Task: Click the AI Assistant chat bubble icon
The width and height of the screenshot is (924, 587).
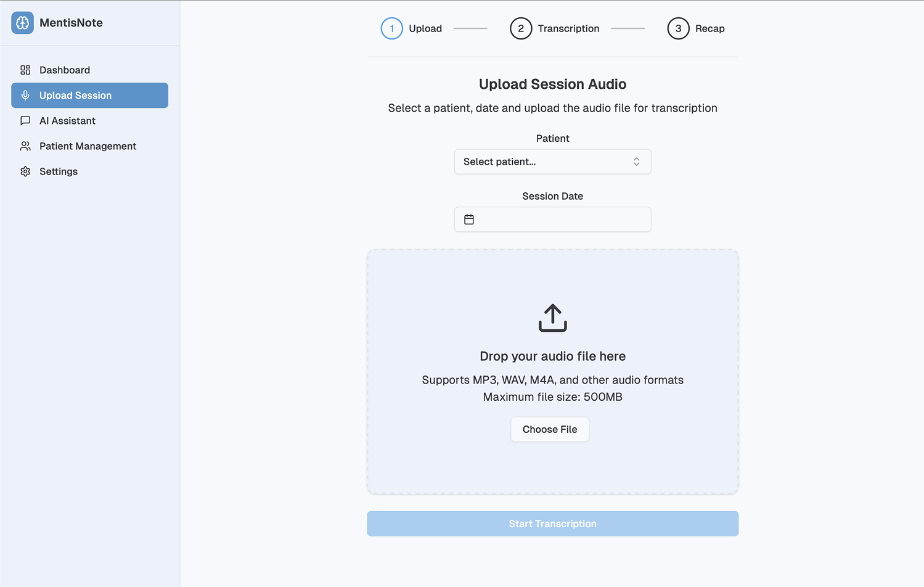Action: click(x=25, y=121)
